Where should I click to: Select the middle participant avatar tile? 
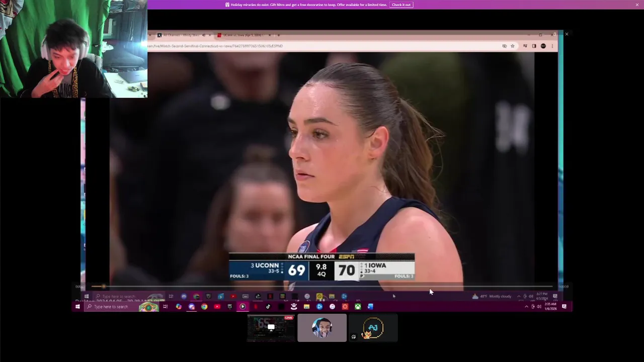322,328
